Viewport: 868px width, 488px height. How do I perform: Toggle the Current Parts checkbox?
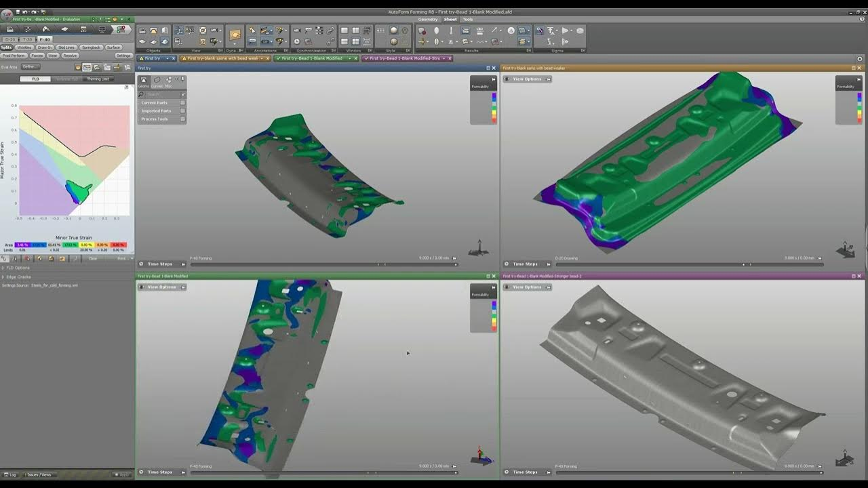click(182, 103)
